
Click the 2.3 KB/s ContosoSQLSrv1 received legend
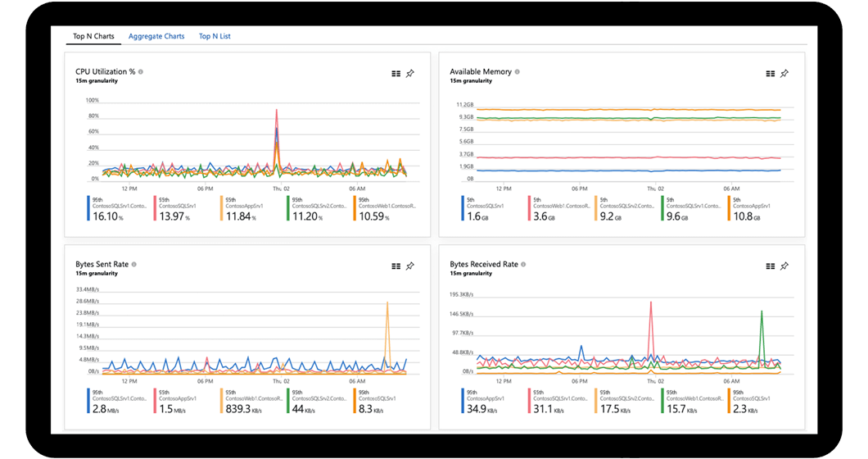pos(749,402)
